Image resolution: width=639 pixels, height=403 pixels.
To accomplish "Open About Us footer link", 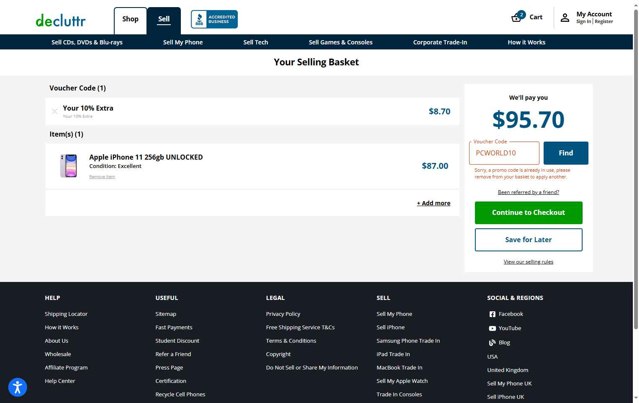I will [56, 341].
